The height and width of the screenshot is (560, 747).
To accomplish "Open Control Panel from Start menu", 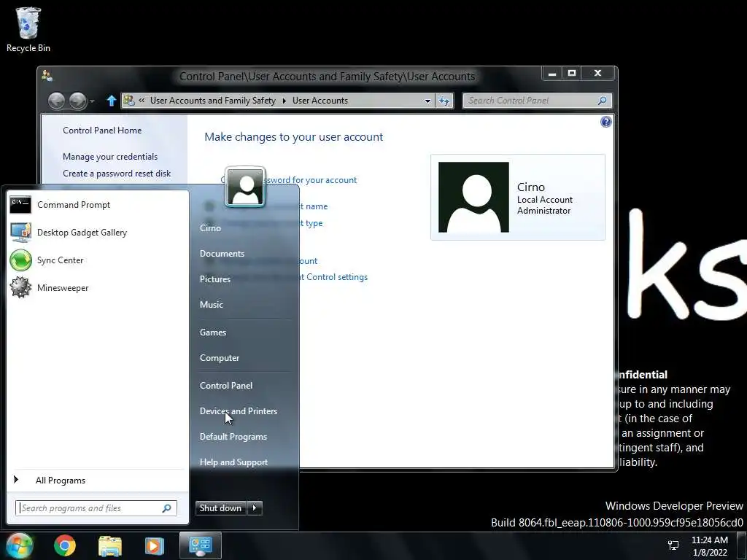I will 226,386.
